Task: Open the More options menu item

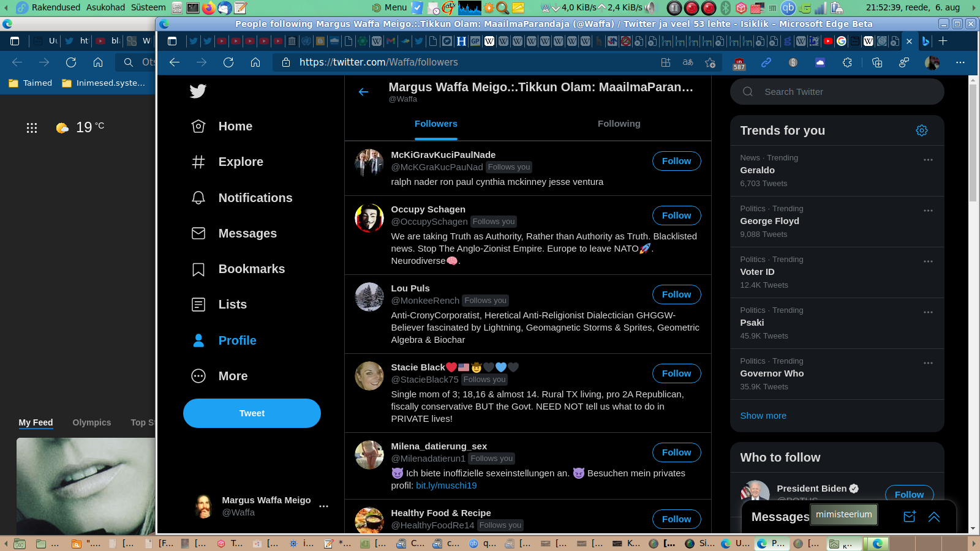Action: (220, 376)
